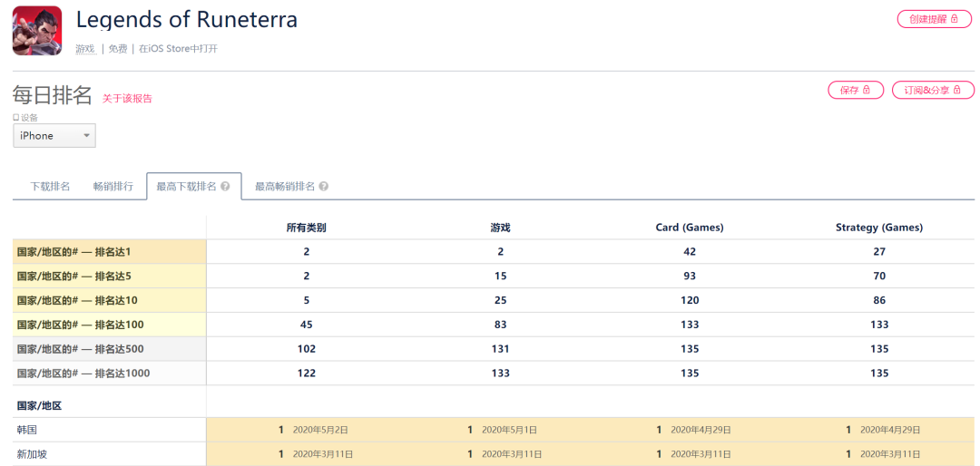The image size is (980, 466).
Task: Switch to the 下载排名 tab
Action: coord(50,186)
